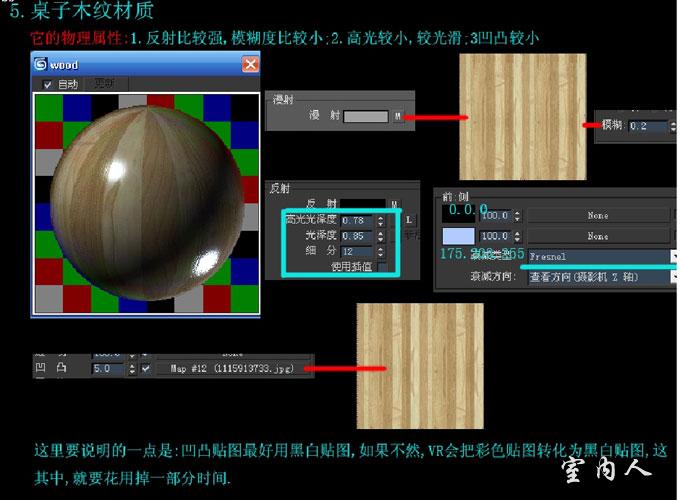Image resolution: width=680 pixels, height=500 pixels.
Task: Click the spinner next to 模糊 0.2
Action: pos(672,126)
